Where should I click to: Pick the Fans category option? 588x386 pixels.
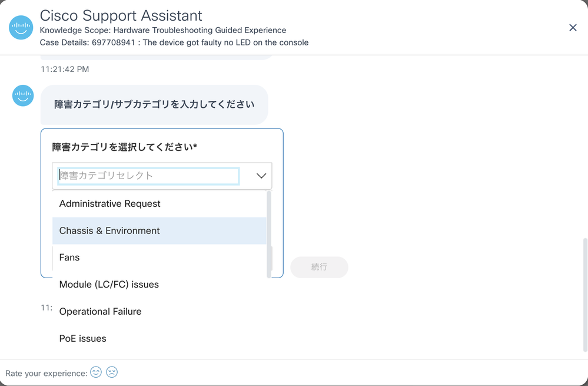160,258
